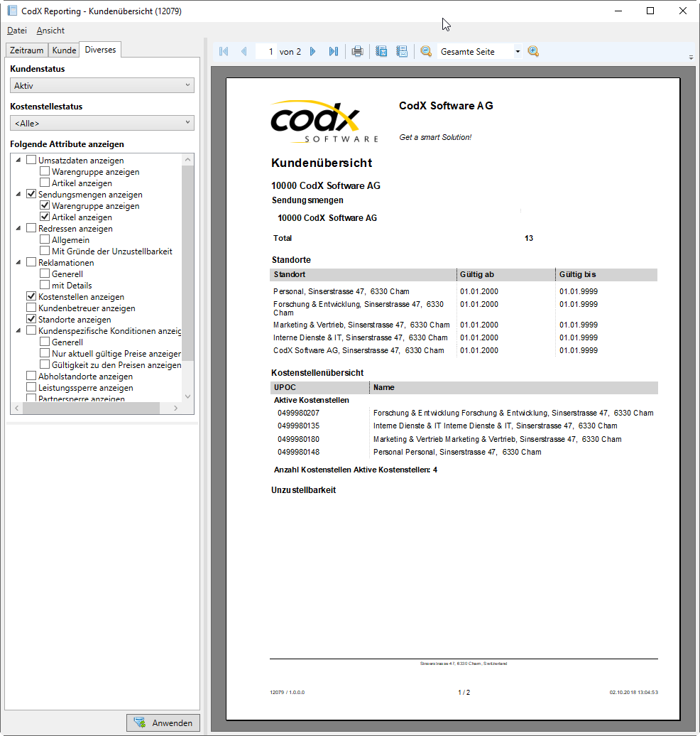Zoom out of the report preview
700x736 pixels.
pyautogui.click(x=426, y=51)
